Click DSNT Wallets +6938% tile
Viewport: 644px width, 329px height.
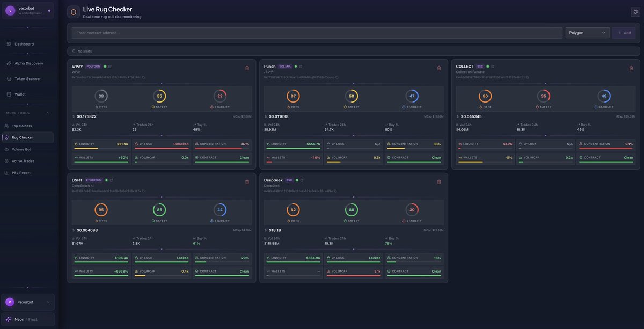[x=101, y=272]
